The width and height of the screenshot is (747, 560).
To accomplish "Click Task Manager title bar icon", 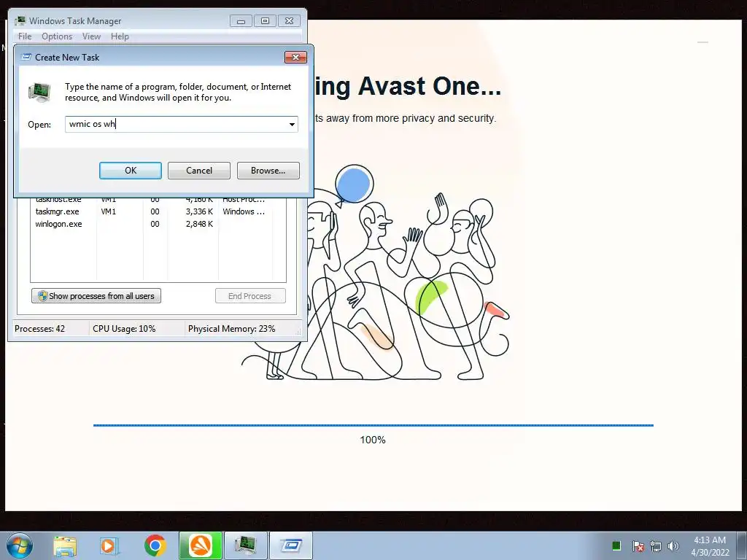I will tap(20, 21).
